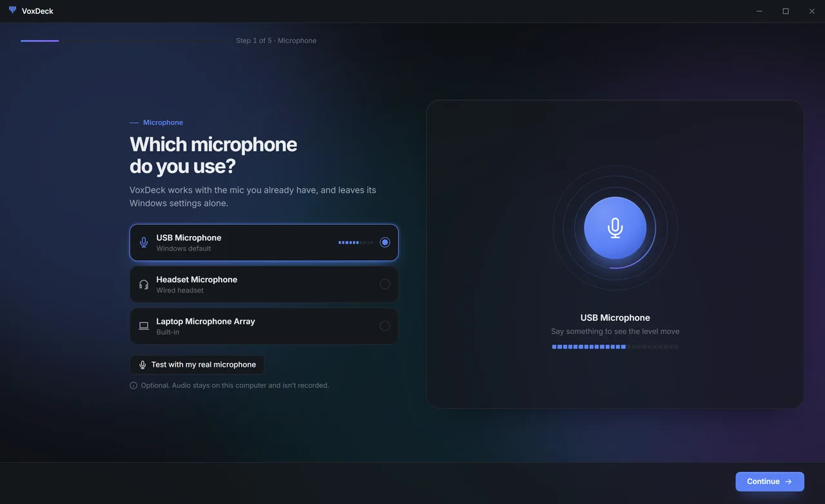Click the level meter under preview USB Microphone
This screenshot has height=504, width=825.
(615, 347)
